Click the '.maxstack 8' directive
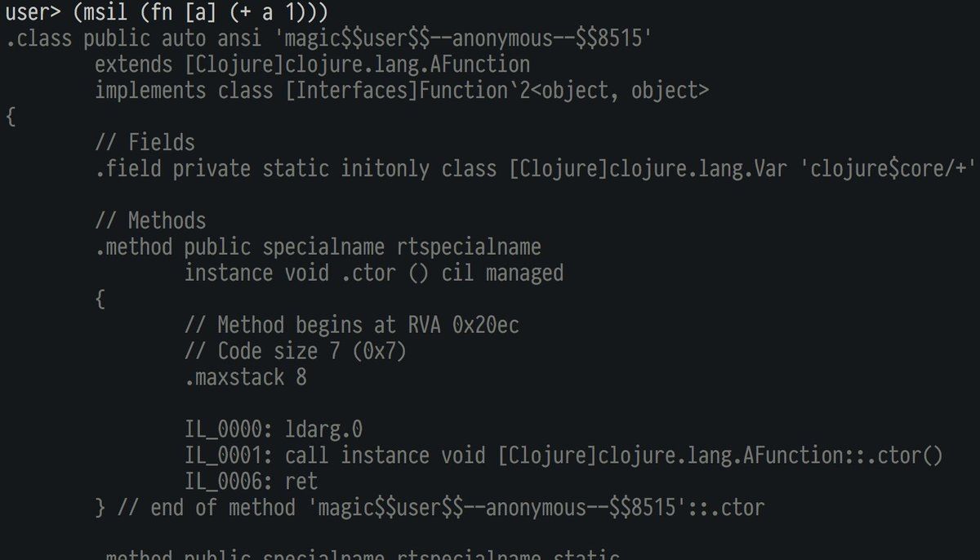 click(246, 377)
